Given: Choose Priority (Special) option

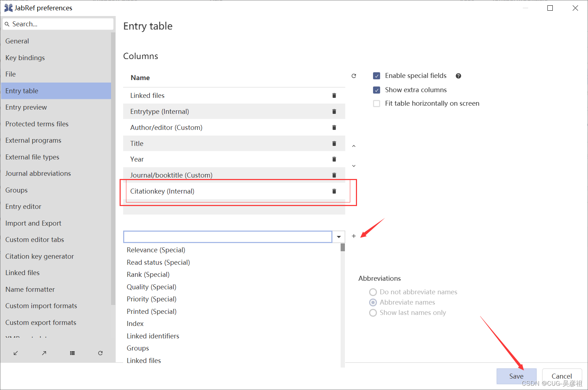Looking at the screenshot, I should (x=232, y=299).
